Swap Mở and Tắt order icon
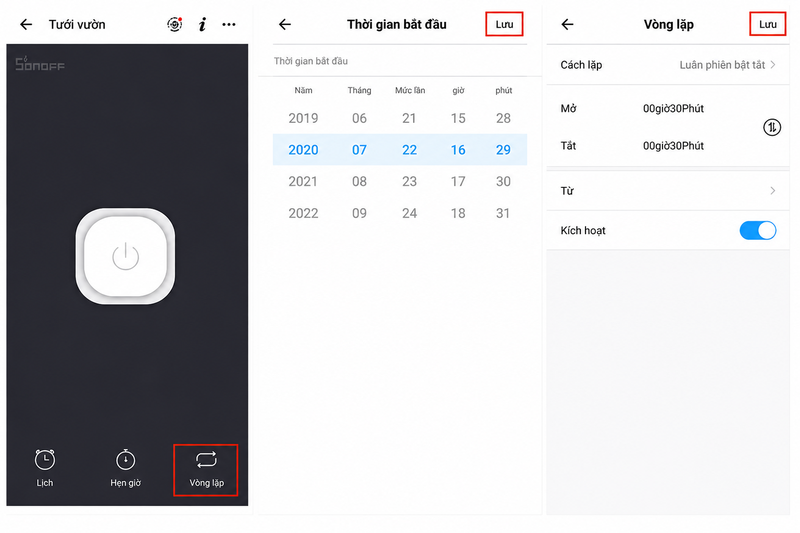The height and width of the screenshot is (533, 800). [771, 127]
